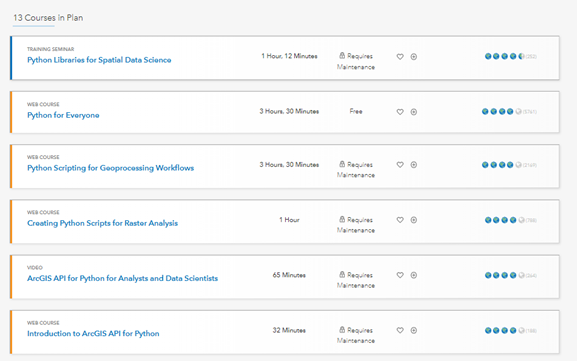
Task: Click '3 Hours, 30 Minutes' on Python for Everyone row
Action: (x=289, y=112)
